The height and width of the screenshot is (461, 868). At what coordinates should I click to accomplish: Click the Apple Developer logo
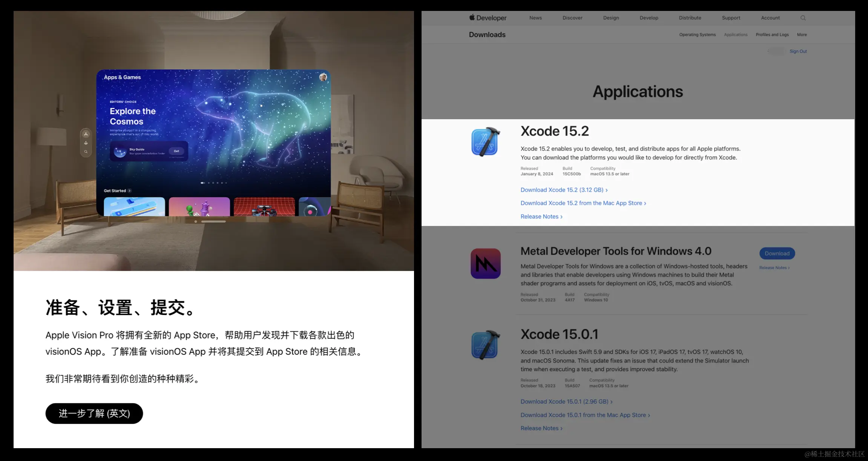click(488, 18)
